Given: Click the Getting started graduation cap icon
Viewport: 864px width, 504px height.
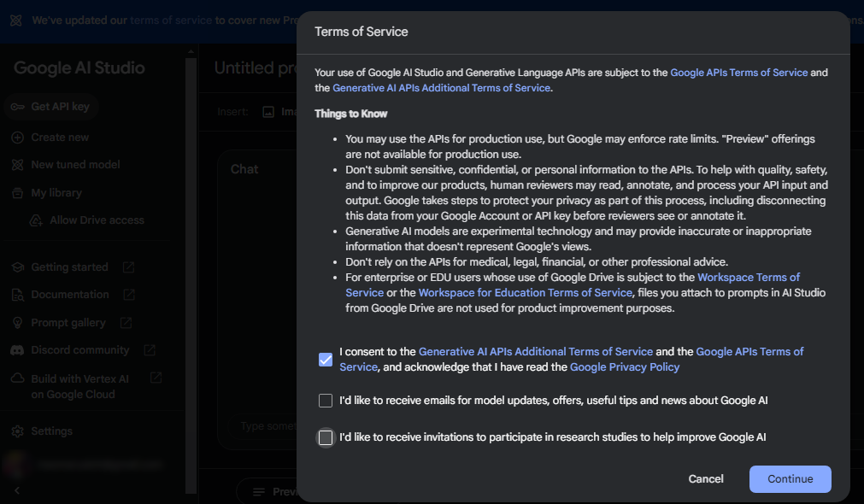Looking at the screenshot, I should click(x=18, y=267).
